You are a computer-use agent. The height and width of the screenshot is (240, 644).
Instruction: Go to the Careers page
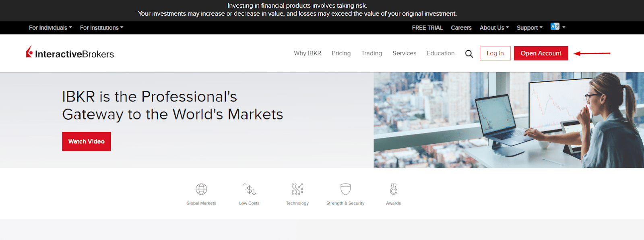click(x=461, y=28)
